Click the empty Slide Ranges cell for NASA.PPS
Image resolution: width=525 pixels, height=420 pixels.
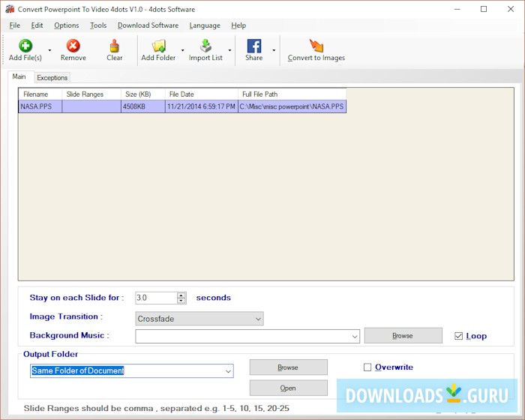coord(91,106)
